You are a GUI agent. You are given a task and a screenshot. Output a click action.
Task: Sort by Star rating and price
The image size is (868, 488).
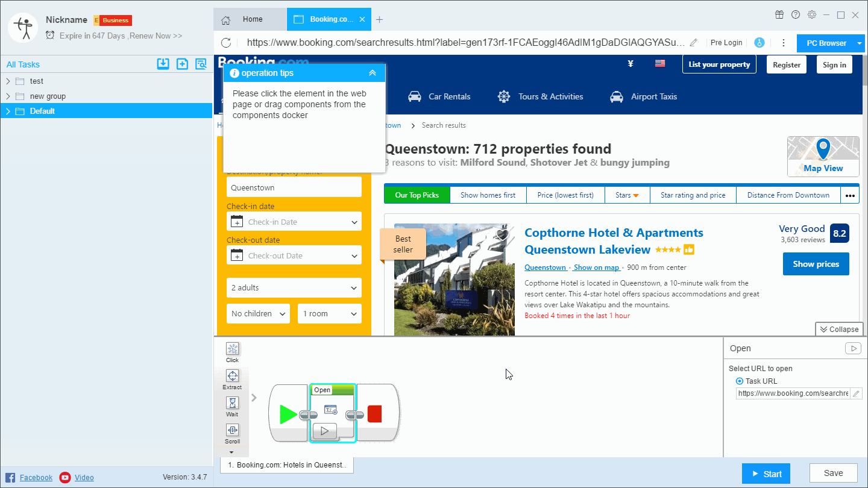pyautogui.click(x=693, y=195)
